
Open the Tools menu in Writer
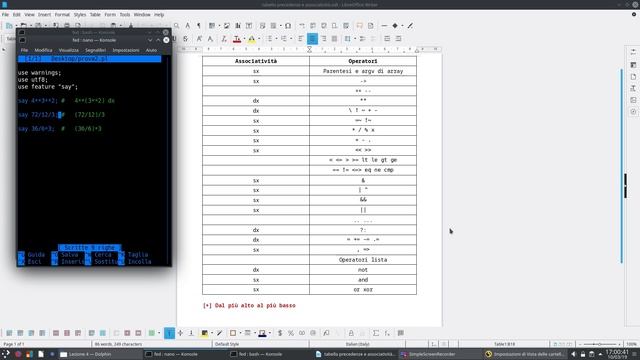[124, 15]
